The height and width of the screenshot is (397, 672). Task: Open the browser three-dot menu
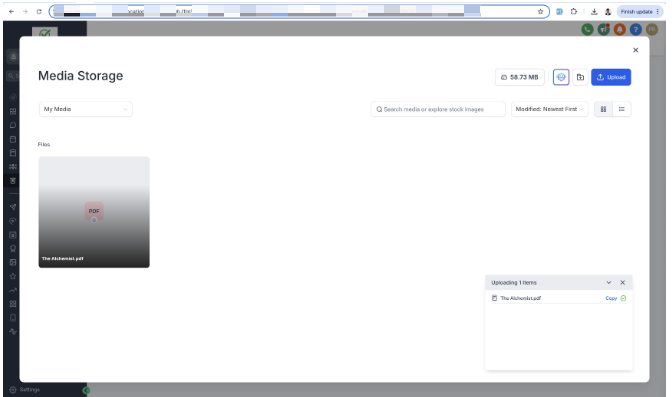point(658,12)
